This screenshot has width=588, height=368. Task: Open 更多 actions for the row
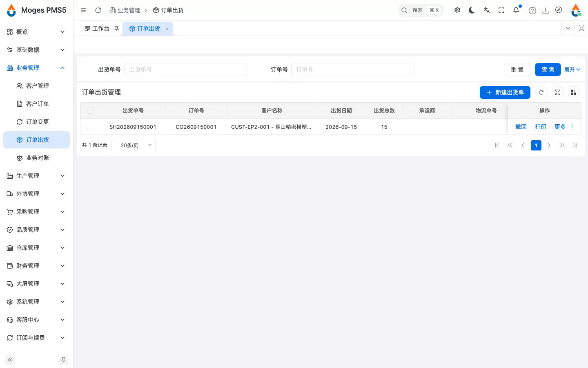(x=564, y=127)
